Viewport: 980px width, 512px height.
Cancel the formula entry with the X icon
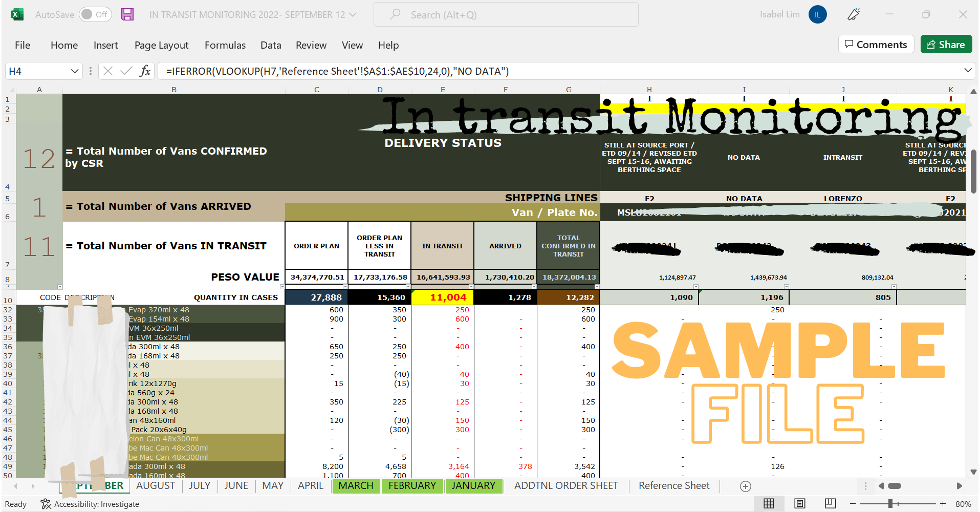107,71
